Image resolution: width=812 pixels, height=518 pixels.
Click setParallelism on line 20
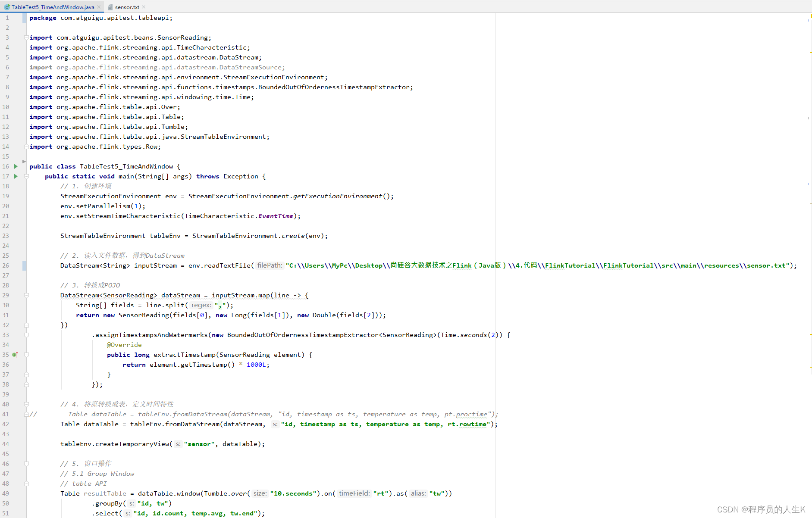coord(103,206)
